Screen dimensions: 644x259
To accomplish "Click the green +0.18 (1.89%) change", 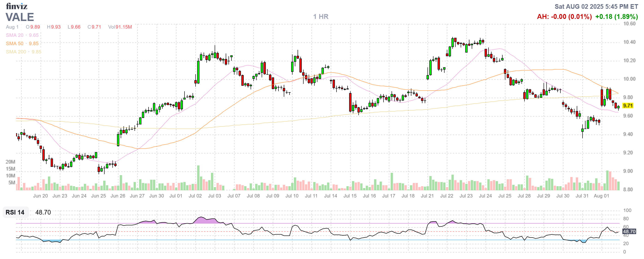I will (616, 17).
